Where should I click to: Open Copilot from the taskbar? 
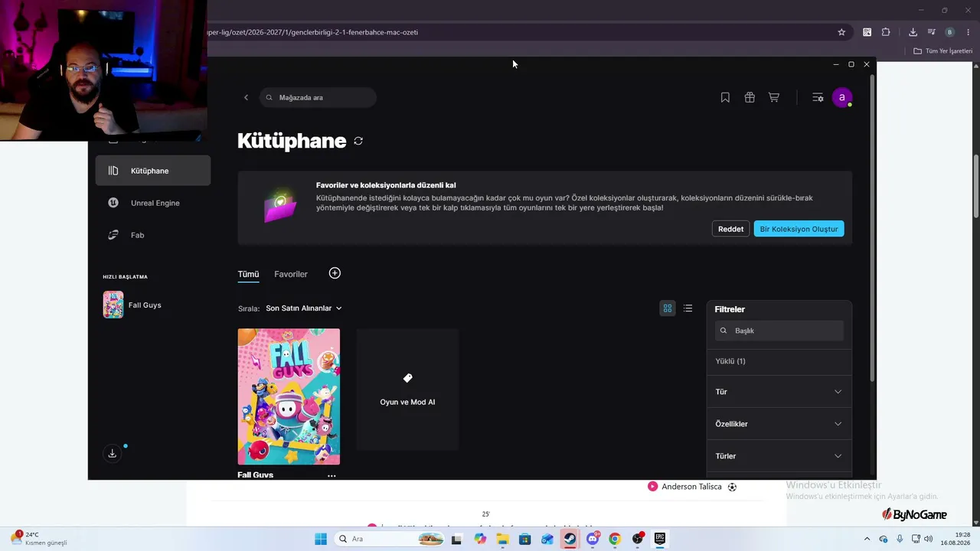[480, 539]
